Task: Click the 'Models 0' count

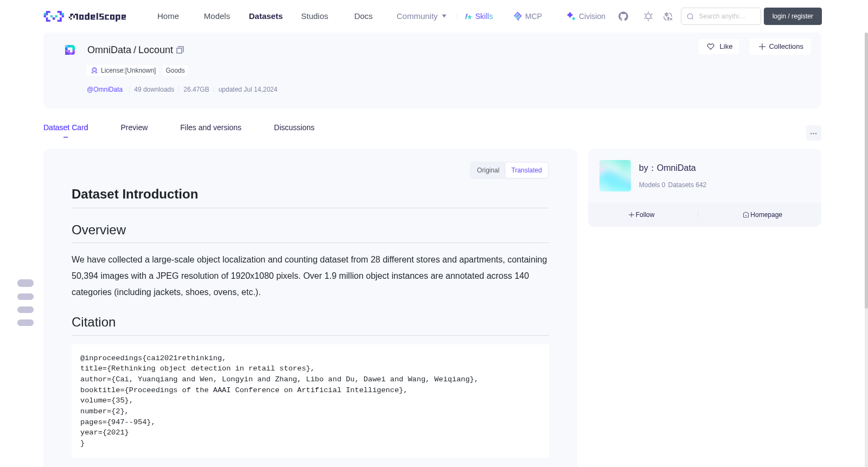Action: pos(652,185)
